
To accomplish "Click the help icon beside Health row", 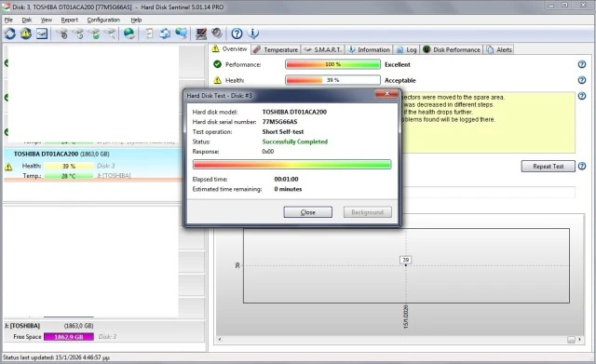I will pos(582,80).
